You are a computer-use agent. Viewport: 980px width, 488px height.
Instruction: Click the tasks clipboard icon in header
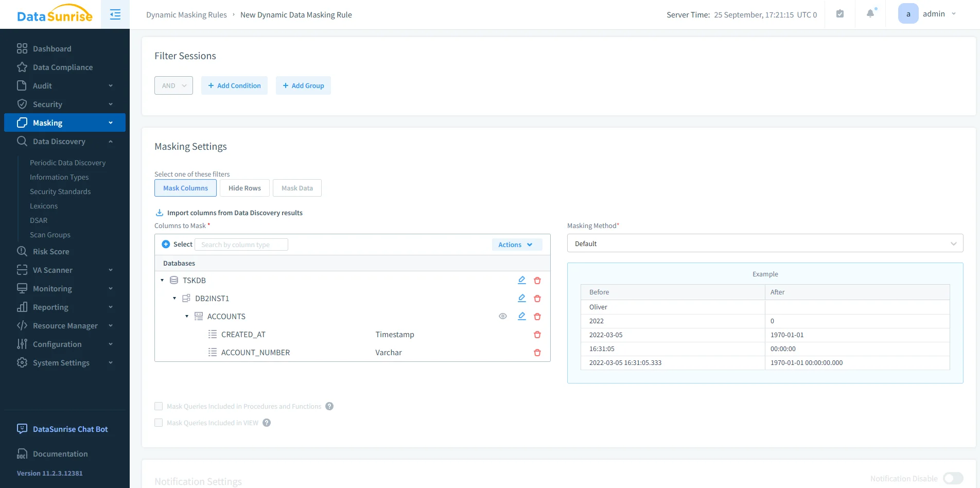[839, 14]
